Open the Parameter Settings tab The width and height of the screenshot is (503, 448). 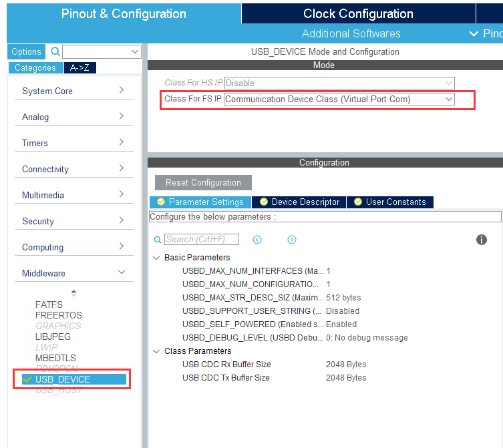(x=200, y=202)
